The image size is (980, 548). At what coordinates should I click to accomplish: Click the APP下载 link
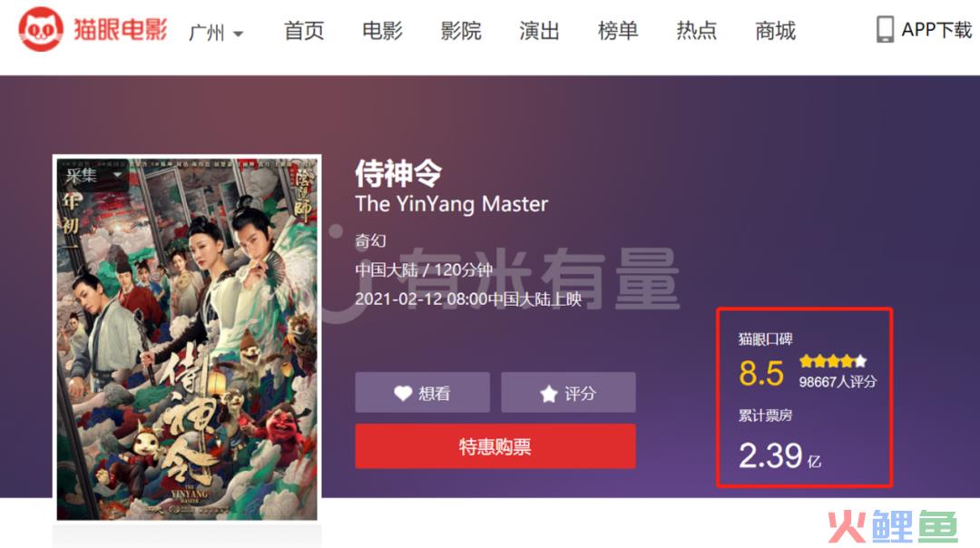[936, 29]
